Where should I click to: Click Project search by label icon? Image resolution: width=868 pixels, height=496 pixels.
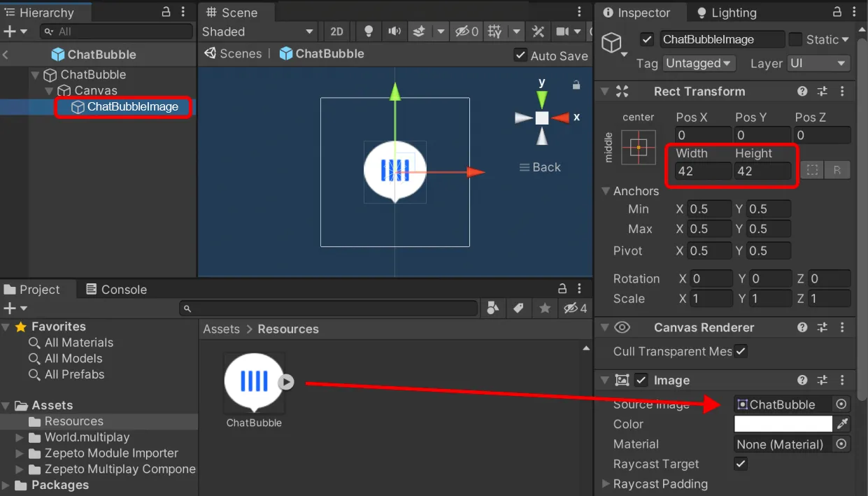coord(519,309)
